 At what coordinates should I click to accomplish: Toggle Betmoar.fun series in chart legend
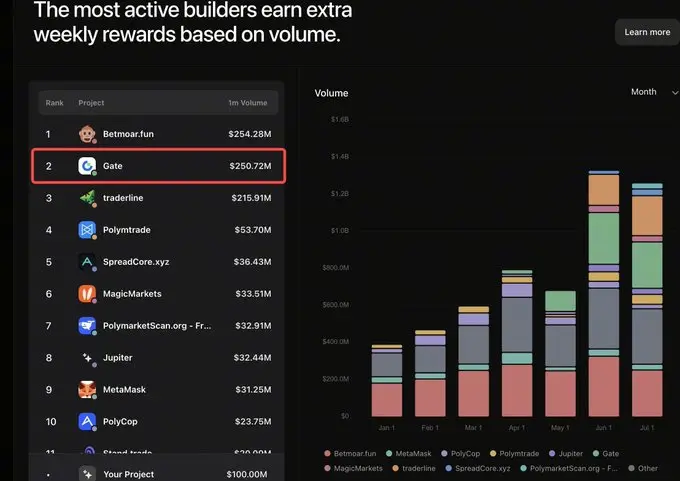(x=350, y=454)
